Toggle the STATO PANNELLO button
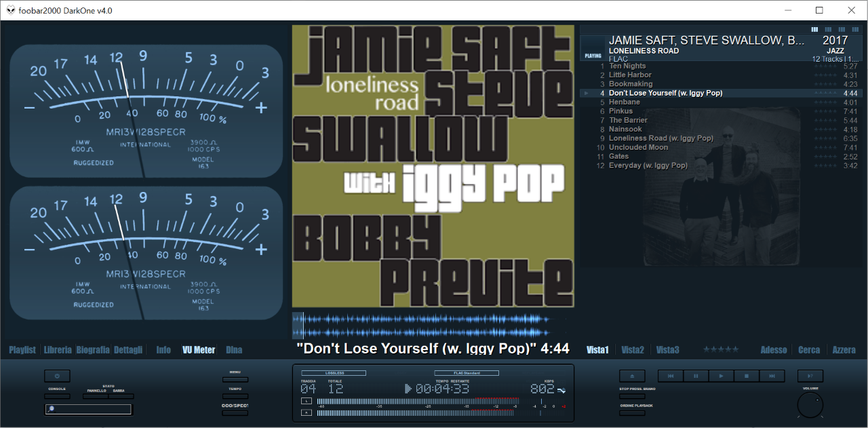 pos(96,396)
